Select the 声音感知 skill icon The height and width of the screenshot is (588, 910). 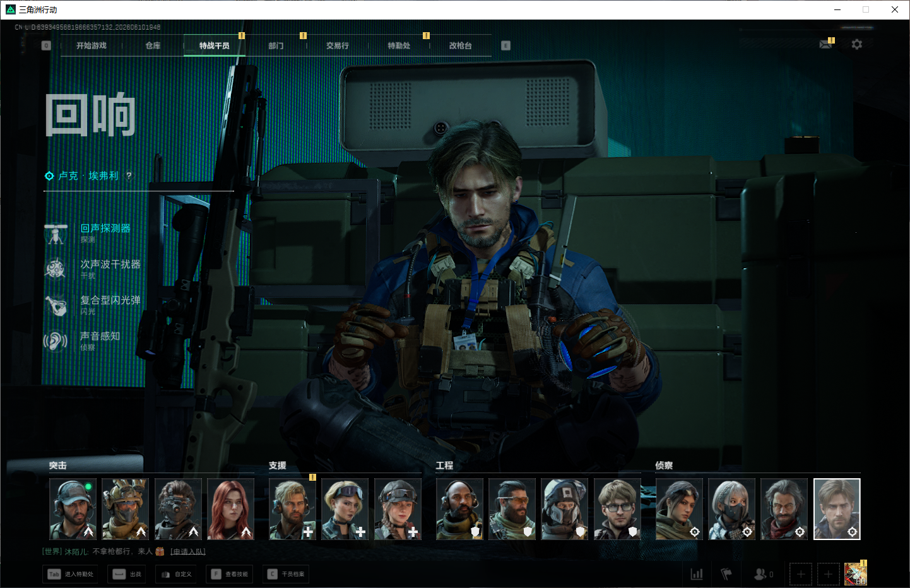coord(56,341)
